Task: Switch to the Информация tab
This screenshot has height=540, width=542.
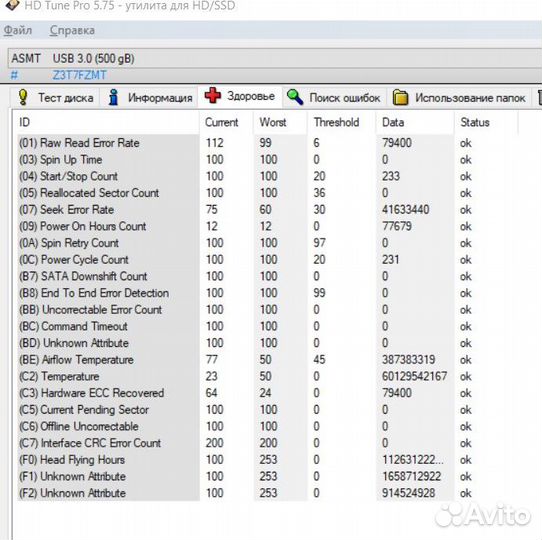Action: (x=149, y=98)
